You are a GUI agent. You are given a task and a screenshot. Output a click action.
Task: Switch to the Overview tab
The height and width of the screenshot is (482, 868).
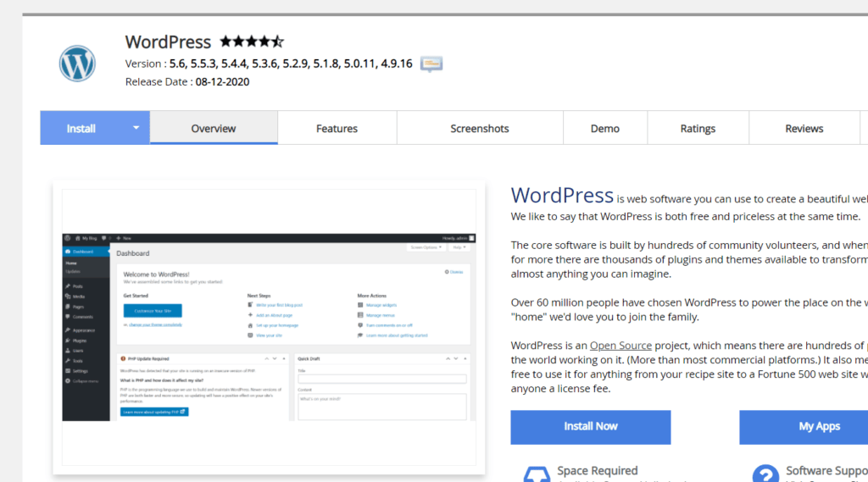point(214,129)
